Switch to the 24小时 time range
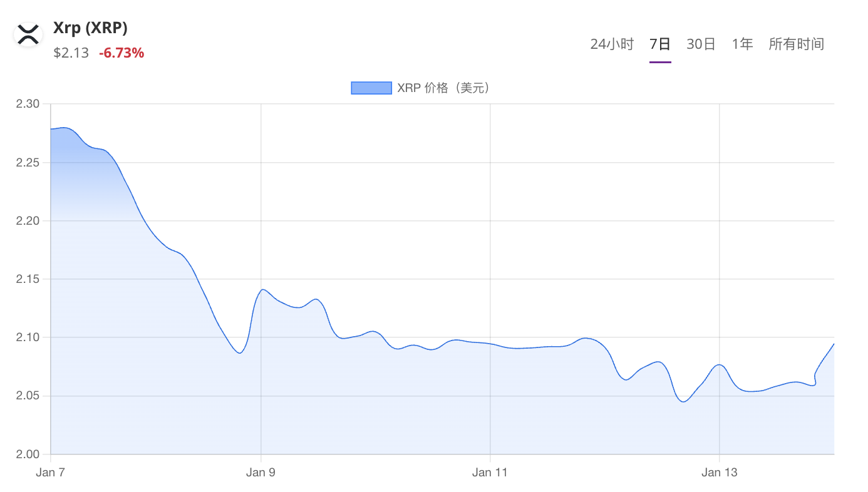Image resolution: width=868 pixels, height=492 pixels. click(x=612, y=44)
